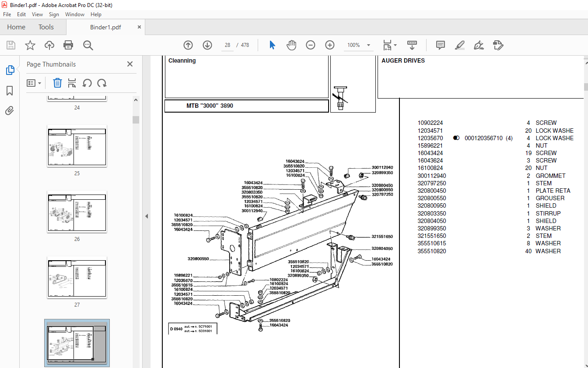This screenshot has height=368, width=588.
Task: Delete selected pages trash icon
Action: pos(57,83)
